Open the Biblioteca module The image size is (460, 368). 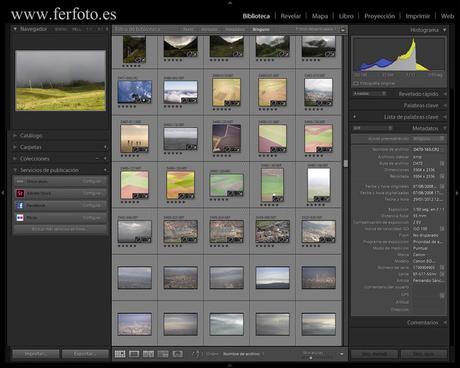(x=256, y=16)
